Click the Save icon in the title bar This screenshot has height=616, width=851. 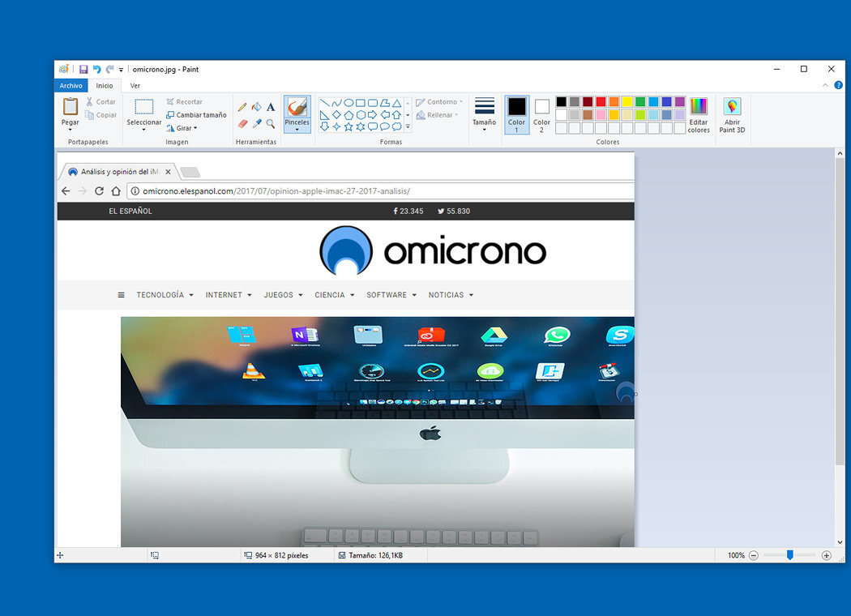[83, 70]
